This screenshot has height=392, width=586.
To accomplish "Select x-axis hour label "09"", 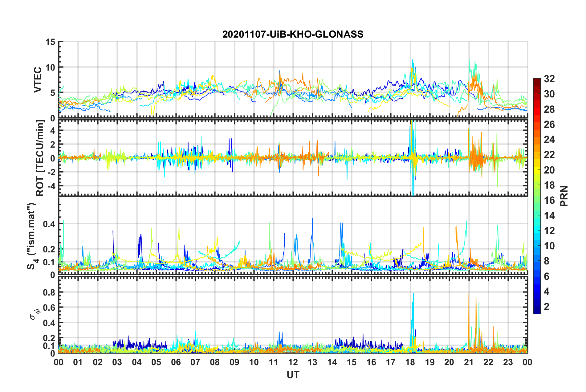I will point(234,362).
